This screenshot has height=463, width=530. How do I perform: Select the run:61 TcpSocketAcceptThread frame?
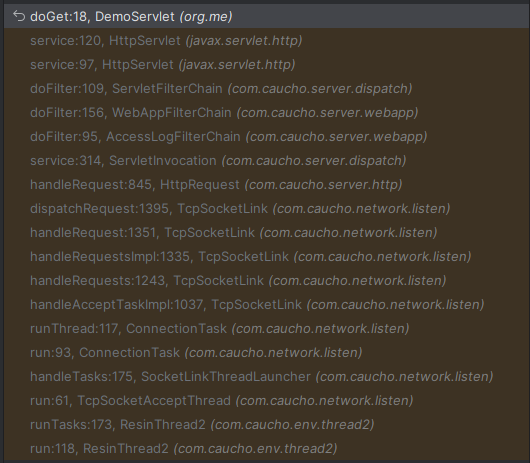pos(267,400)
